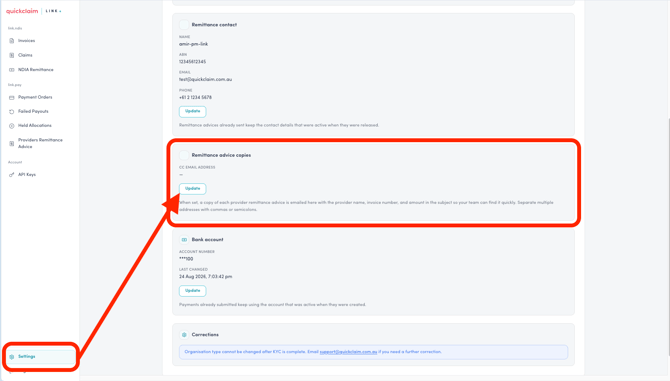
Task: Select Settings in sidebar
Action: pos(40,357)
